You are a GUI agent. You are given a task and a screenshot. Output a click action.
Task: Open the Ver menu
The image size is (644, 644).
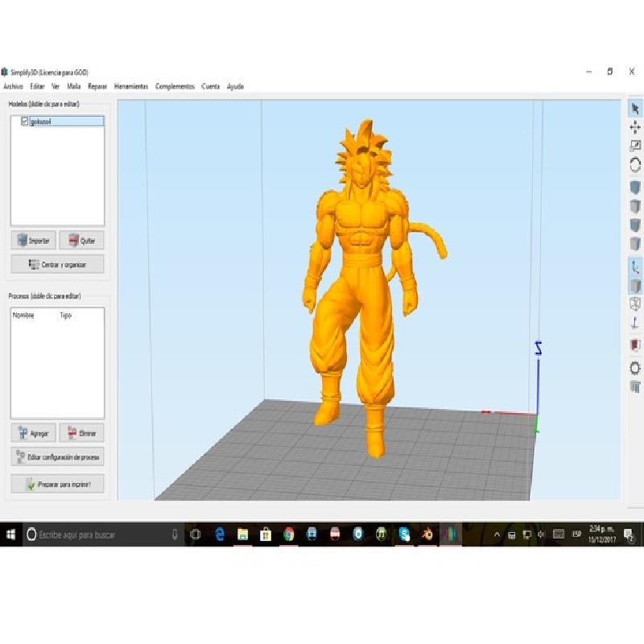click(56, 86)
